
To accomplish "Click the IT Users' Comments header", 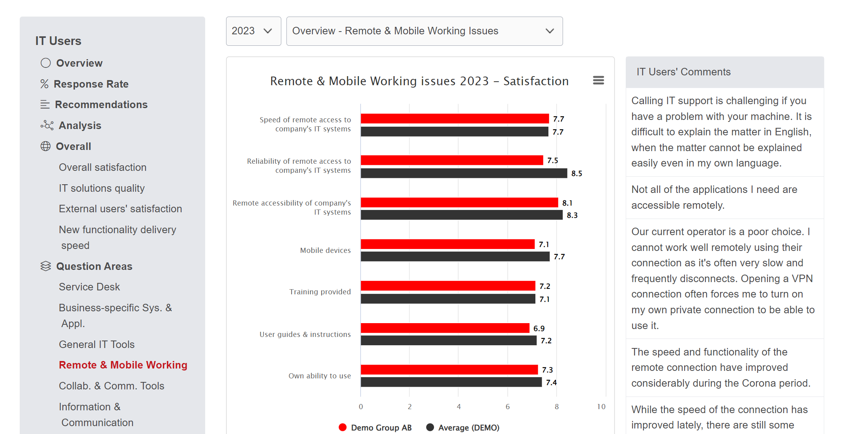I will coord(725,72).
